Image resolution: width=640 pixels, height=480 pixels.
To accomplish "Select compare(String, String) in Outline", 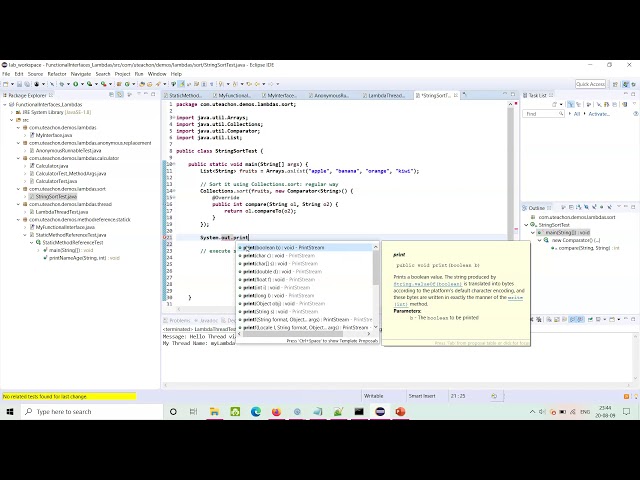I will pos(585,248).
